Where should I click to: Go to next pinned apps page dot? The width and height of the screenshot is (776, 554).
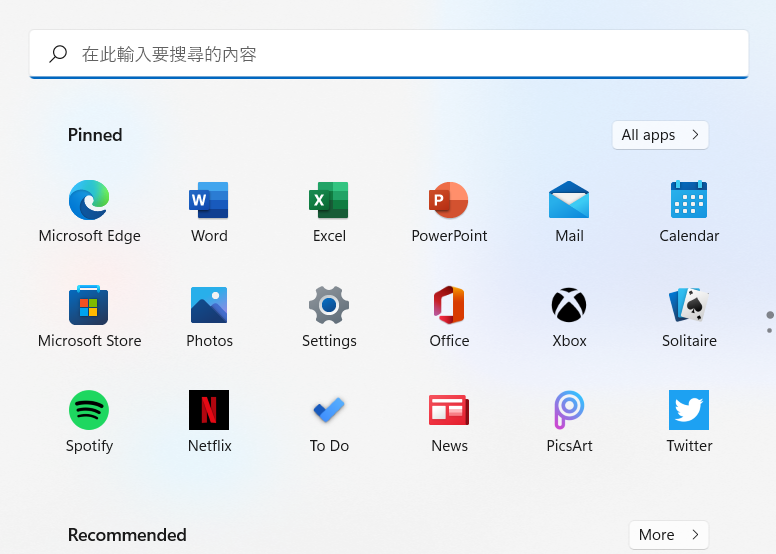(770, 330)
